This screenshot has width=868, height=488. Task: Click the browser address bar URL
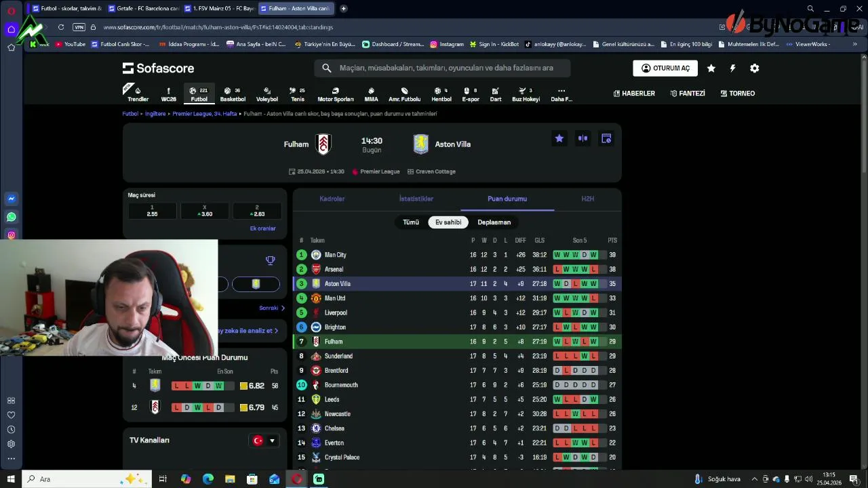(218, 27)
